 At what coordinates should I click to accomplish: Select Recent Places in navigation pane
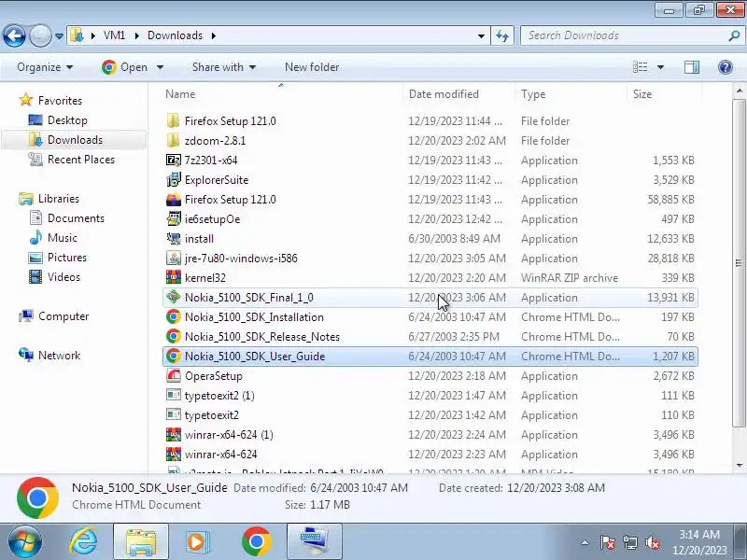[x=72, y=159]
